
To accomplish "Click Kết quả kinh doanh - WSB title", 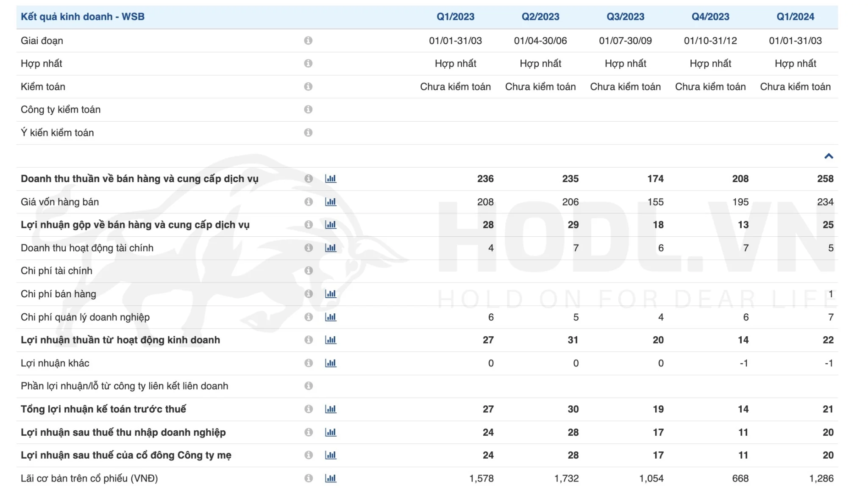I will [x=83, y=17].
